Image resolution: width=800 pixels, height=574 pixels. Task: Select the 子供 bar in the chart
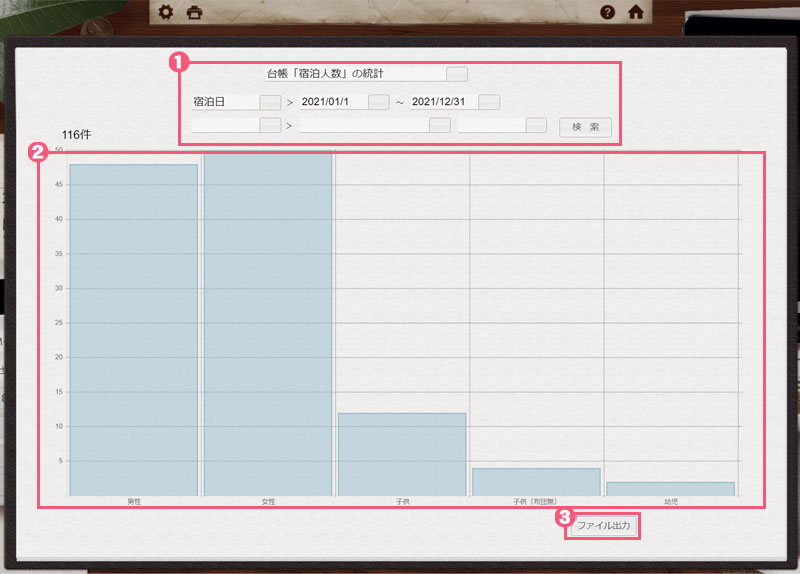(x=402, y=454)
